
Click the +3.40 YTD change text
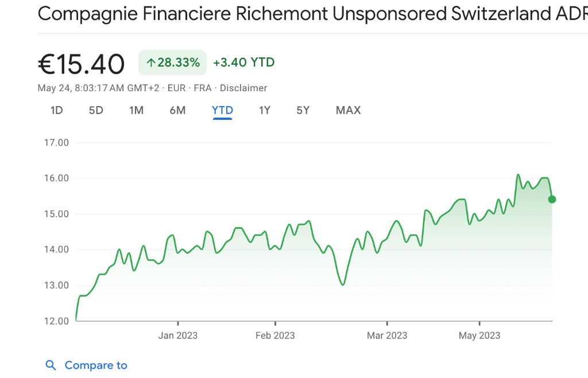pyautogui.click(x=243, y=63)
